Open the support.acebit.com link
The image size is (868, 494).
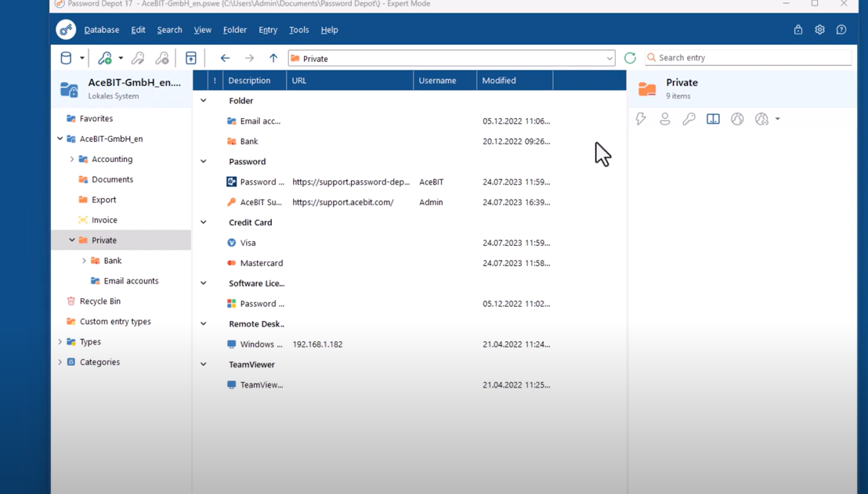(x=332, y=202)
